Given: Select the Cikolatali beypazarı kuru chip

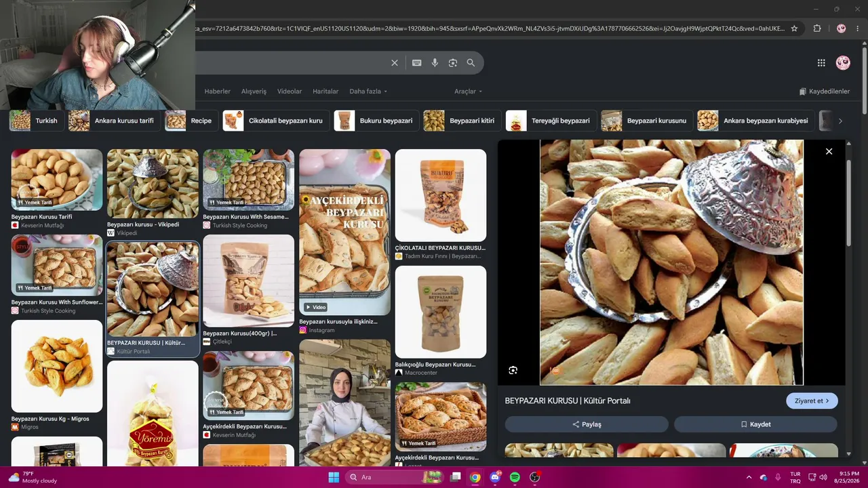Looking at the screenshot, I should [x=276, y=121].
